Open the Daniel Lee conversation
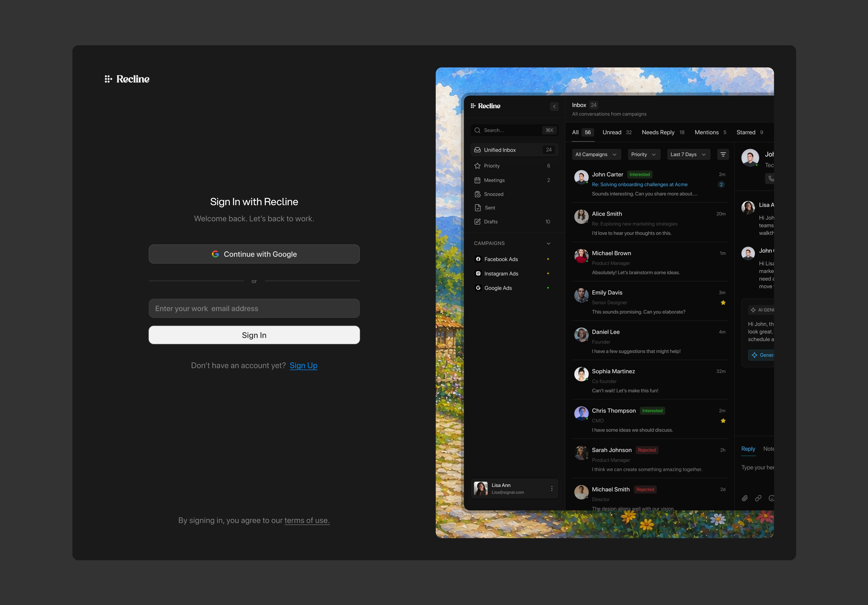The height and width of the screenshot is (605, 868). (x=650, y=341)
